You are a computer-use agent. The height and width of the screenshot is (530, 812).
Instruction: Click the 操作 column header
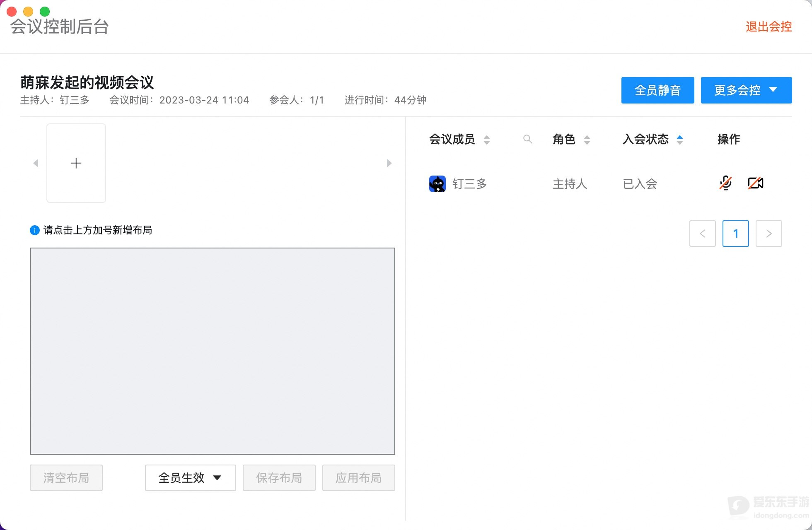729,139
